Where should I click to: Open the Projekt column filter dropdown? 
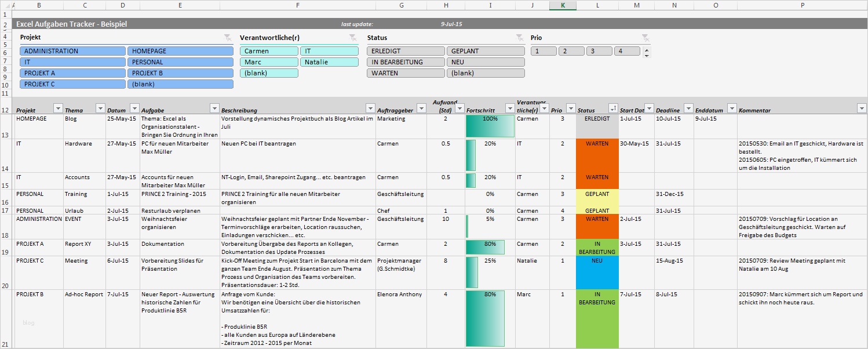58,108
